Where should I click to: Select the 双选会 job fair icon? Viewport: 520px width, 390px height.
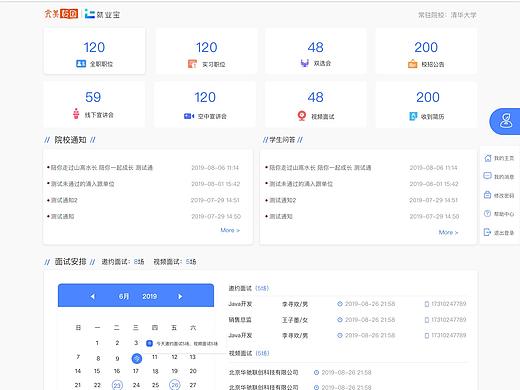(304, 63)
